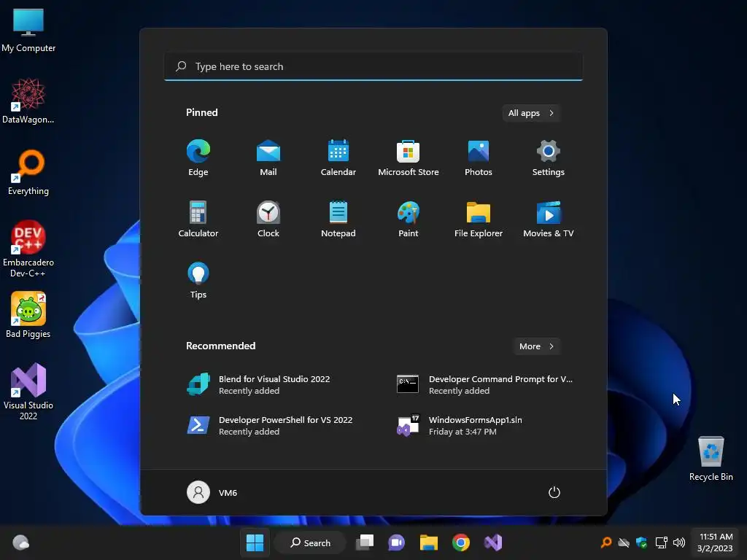Open the Clock app
The width and height of the screenshot is (747, 560).
pyautogui.click(x=268, y=219)
